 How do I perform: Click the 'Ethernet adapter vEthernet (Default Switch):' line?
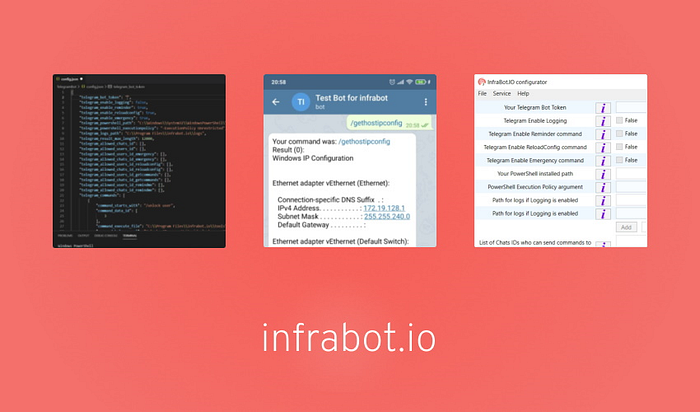click(341, 241)
